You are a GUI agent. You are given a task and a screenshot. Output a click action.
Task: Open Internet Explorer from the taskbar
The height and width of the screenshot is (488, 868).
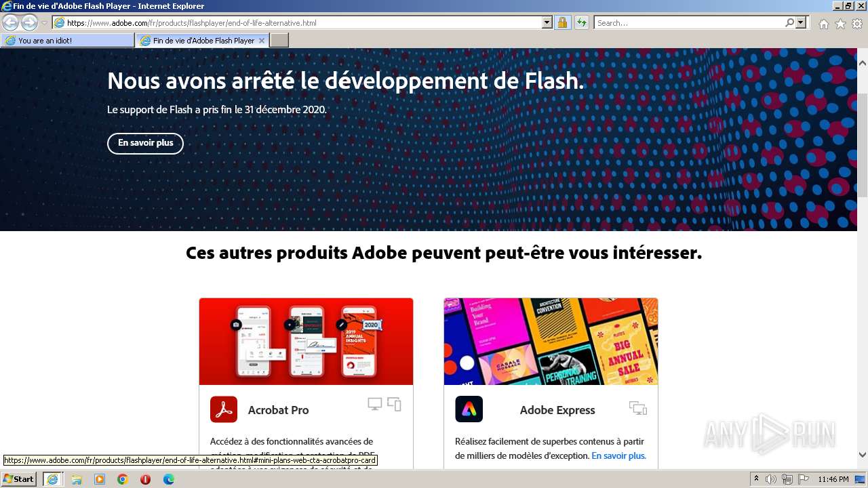[52, 479]
